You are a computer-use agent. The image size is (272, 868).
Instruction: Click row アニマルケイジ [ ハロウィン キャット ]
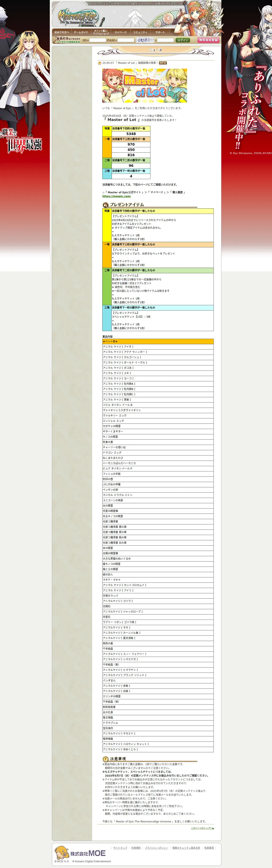click(158, 744)
